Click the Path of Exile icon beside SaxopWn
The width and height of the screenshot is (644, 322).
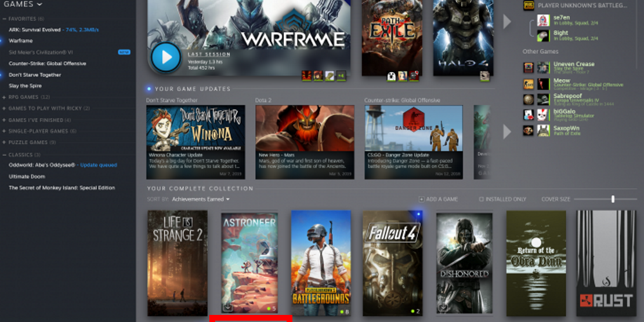[x=529, y=131]
